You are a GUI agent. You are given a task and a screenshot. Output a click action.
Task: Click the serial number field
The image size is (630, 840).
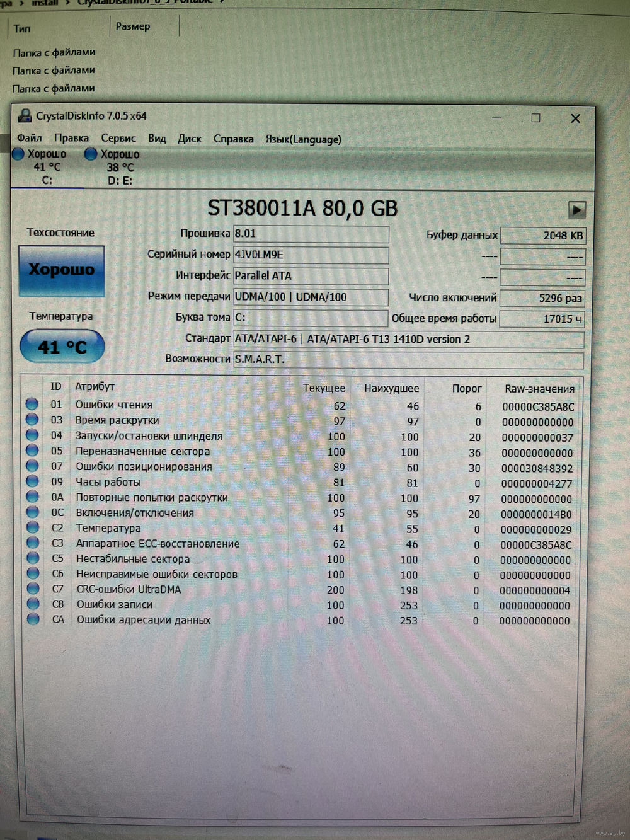click(x=311, y=255)
